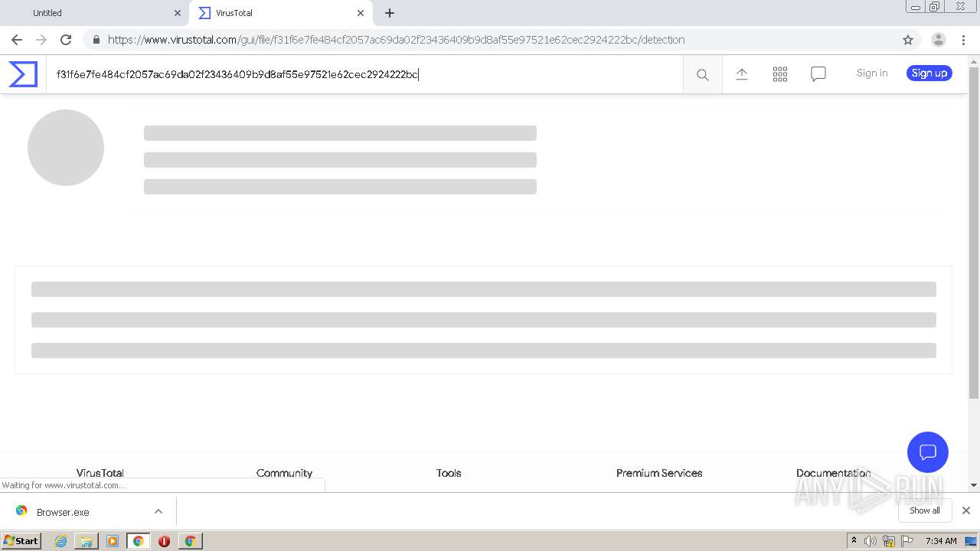
Task: Click the VirusTotal logo icon
Action: (x=23, y=74)
